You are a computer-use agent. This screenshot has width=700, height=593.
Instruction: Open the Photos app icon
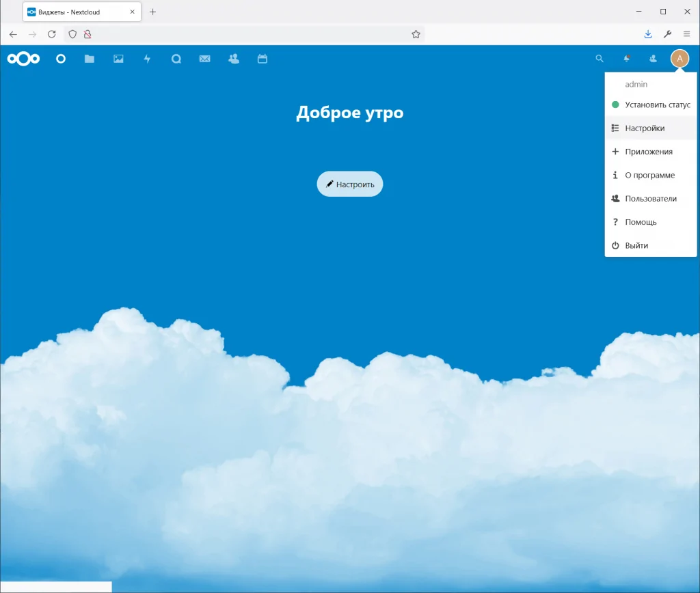(118, 59)
